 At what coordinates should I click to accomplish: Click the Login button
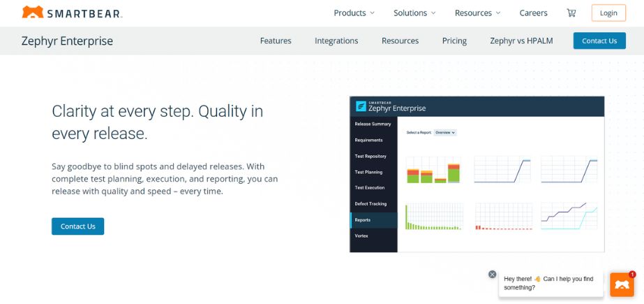[608, 13]
